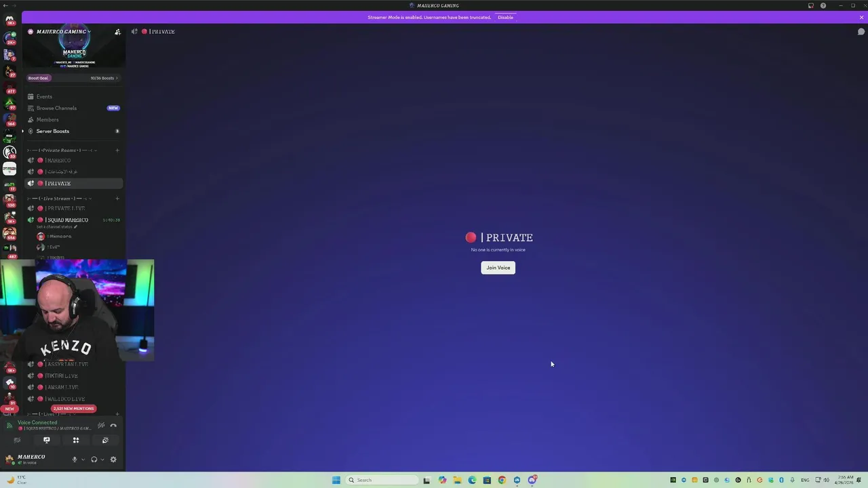Open the input device dropdown arrow next to the microphone
Screen dimensions: 868x488
[x=83, y=460]
